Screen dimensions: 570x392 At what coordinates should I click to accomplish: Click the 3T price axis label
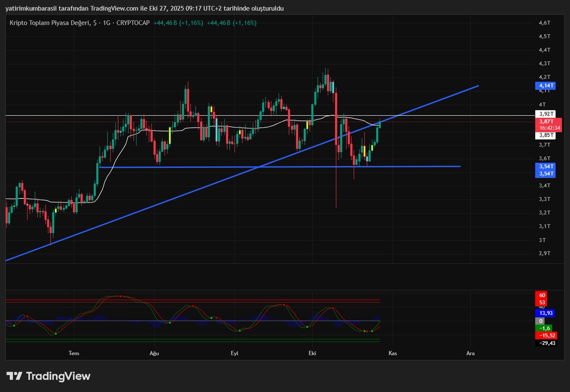[542, 240]
